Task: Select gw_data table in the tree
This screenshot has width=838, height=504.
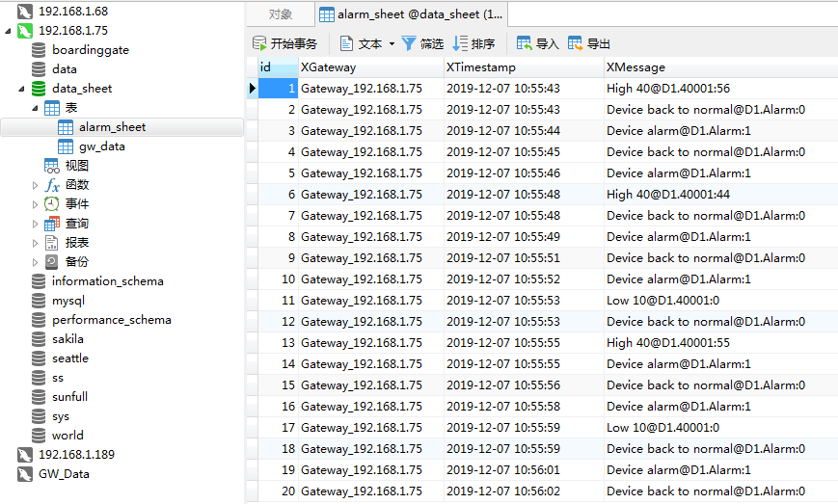Action: tap(101, 146)
